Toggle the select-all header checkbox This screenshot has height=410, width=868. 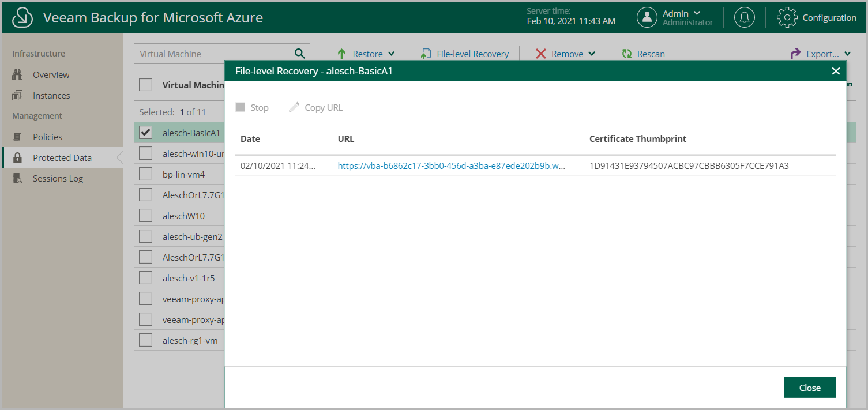click(x=146, y=85)
